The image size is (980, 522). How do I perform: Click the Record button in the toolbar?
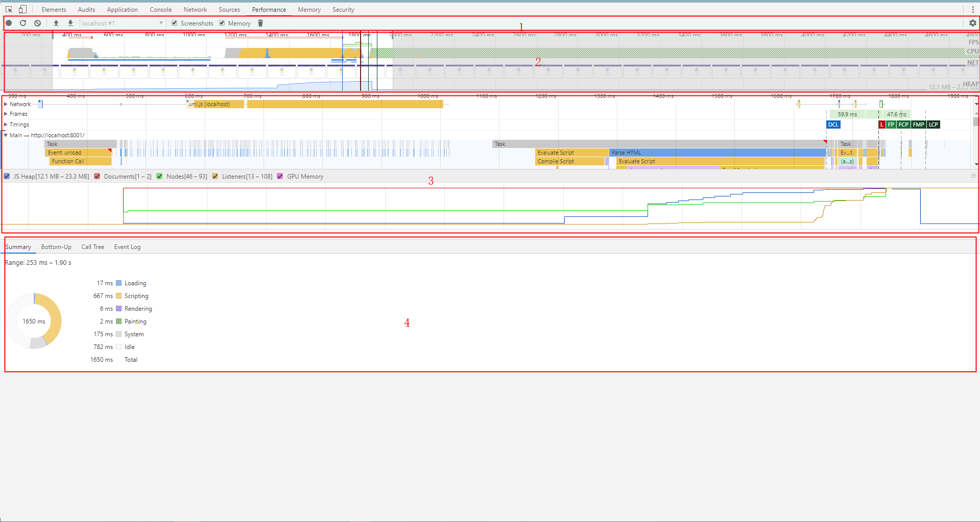pyautogui.click(x=9, y=23)
